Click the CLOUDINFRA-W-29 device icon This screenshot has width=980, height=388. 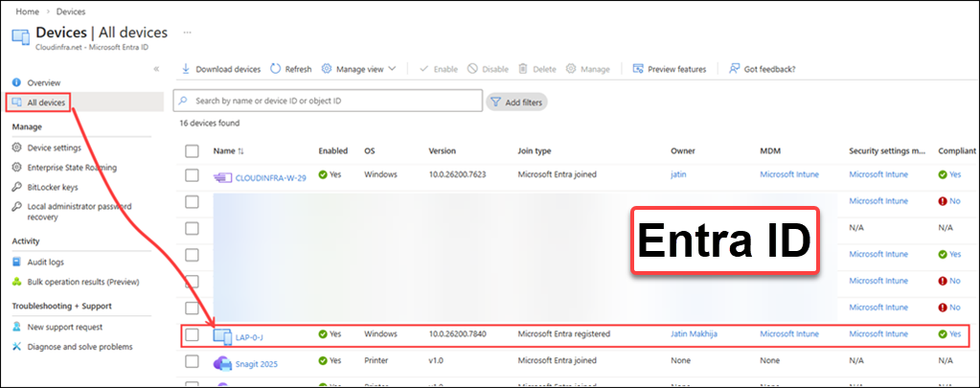[x=222, y=177]
